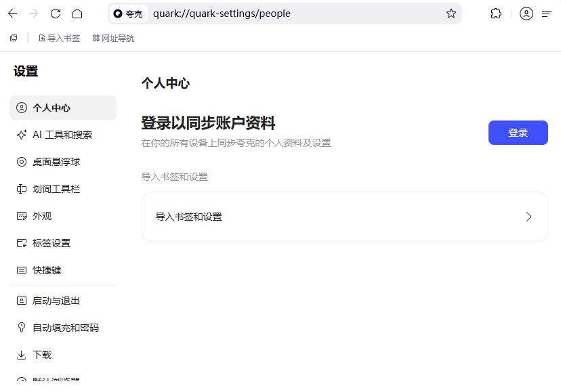Open 启动与退出 settings
Image resolution: width=561 pixels, height=392 pixels.
click(63, 301)
